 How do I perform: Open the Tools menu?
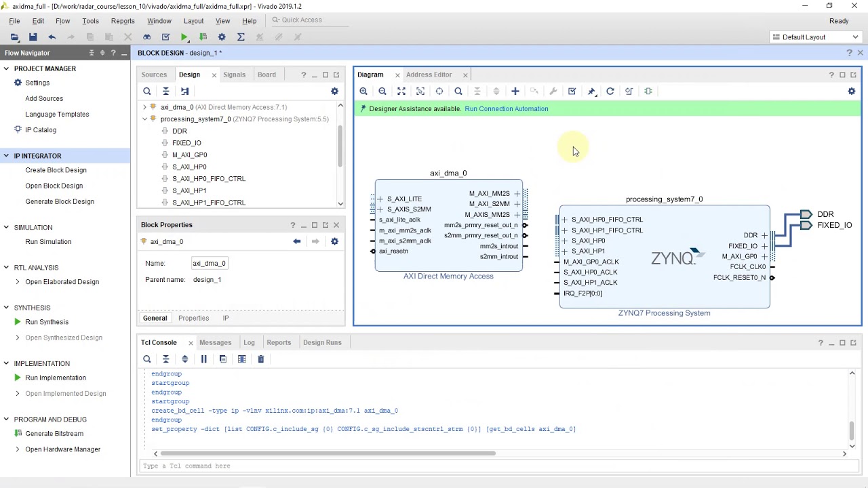[x=90, y=21]
